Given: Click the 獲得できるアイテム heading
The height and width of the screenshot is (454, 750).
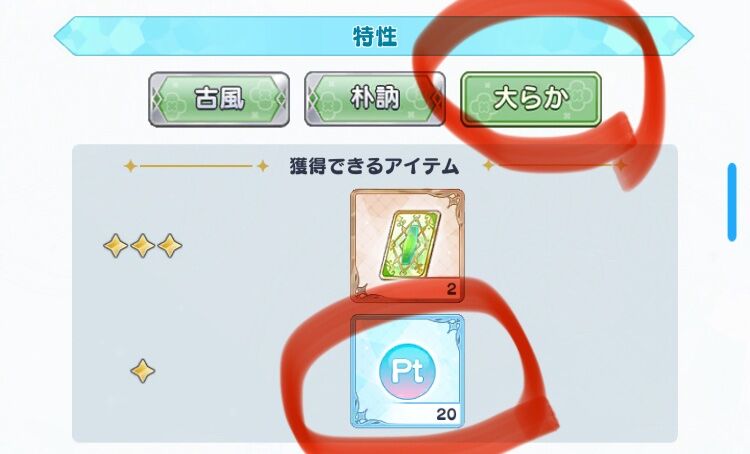Looking at the screenshot, I should tap(374, 166).
